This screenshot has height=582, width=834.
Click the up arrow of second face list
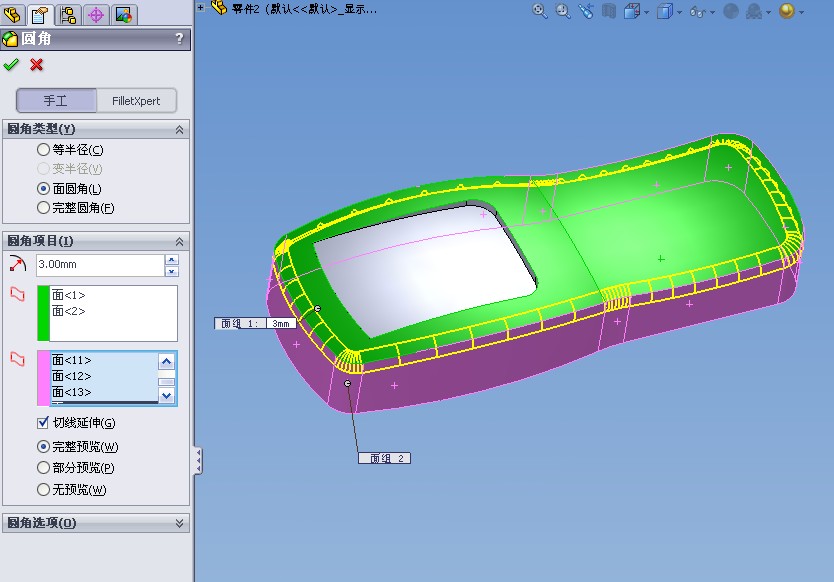point(166,362)
